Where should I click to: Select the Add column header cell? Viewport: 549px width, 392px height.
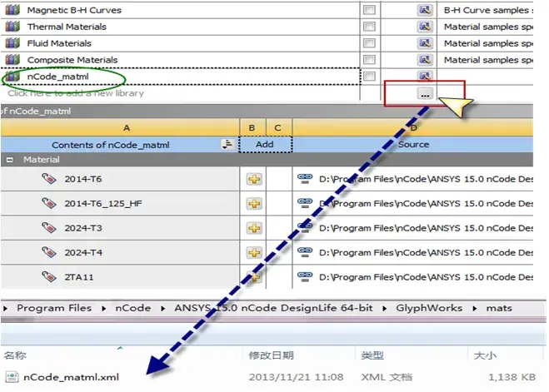pyautogui.click(x=266, y=145)
